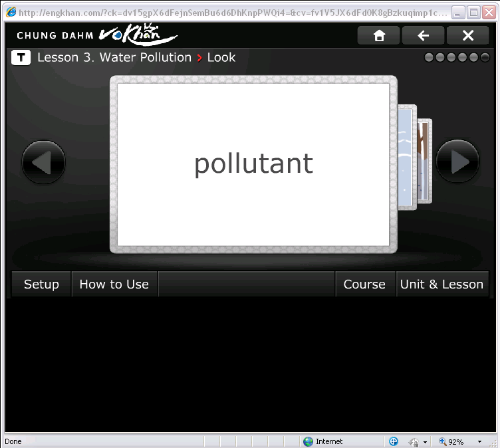
Task: Select the brown card thumbnail at far right
Action: [425, 161]
